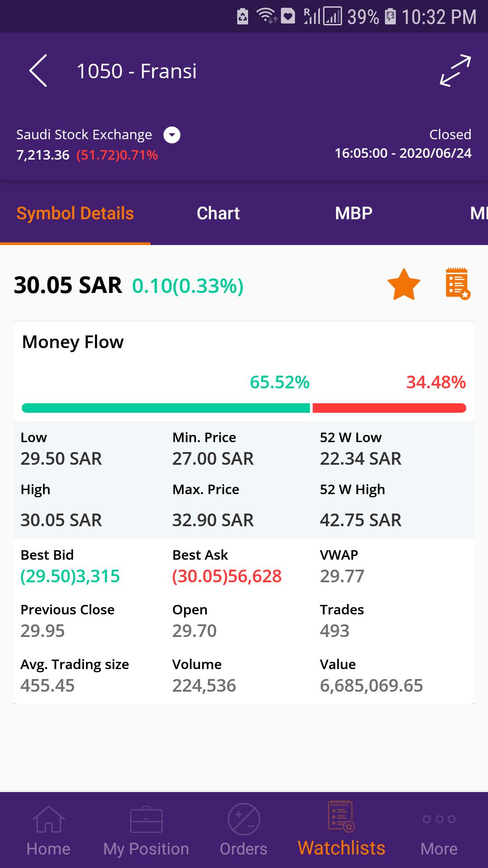Tap the 0.10(0.33%) change value
Image resolution: width=488 pixels, height=868 pixels.
(188, 286)
